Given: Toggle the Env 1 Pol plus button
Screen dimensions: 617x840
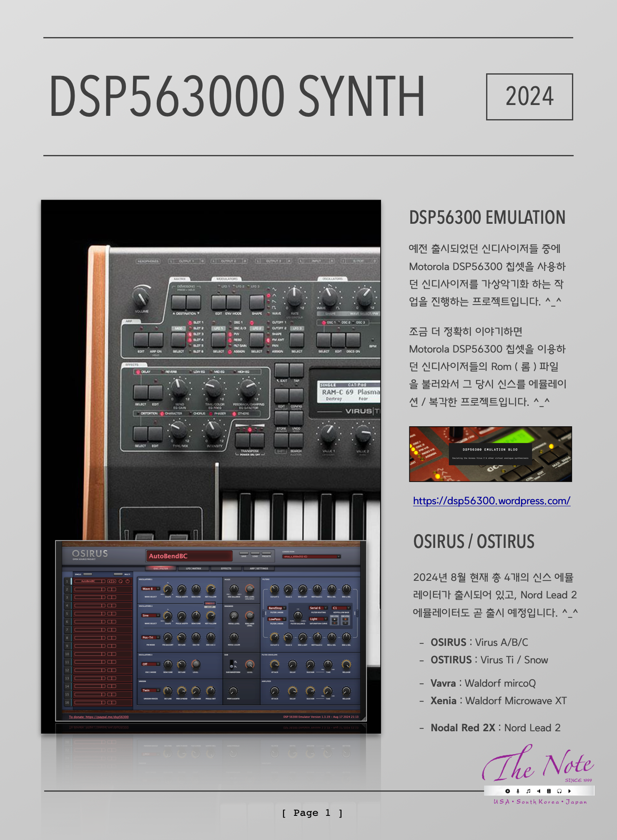Looking at the screenshot, I should (334, 619).
